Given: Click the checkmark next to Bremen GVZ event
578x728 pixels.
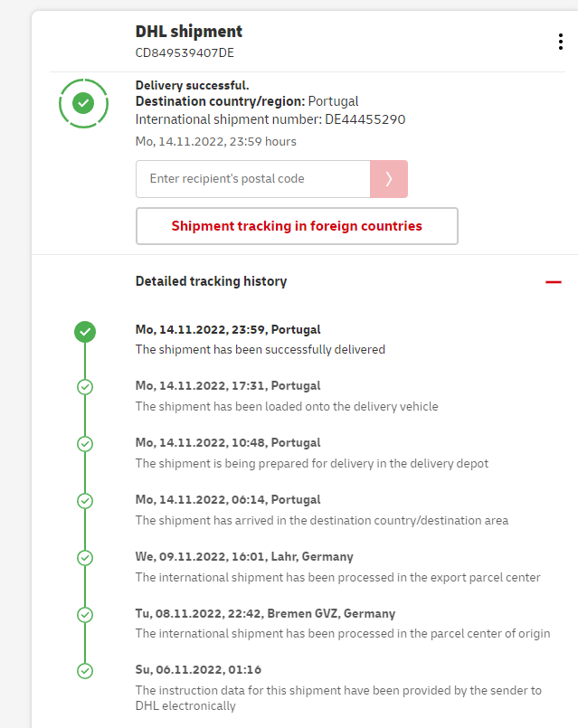Looking at the screenshot, I should (x=85, y=615).
